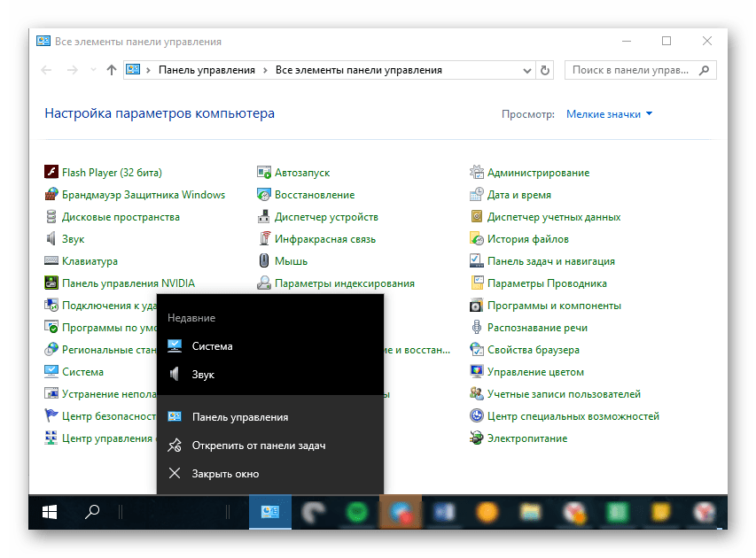Click Все элементы панели управления breadcrumb
756x558 pixels.
[359, 70]
